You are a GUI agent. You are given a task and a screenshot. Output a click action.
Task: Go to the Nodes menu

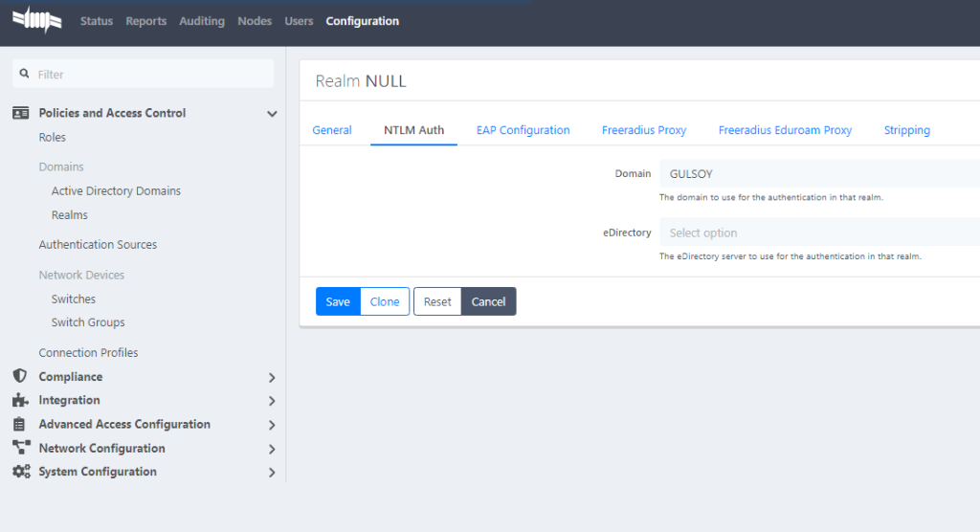(x=255, y=21)
